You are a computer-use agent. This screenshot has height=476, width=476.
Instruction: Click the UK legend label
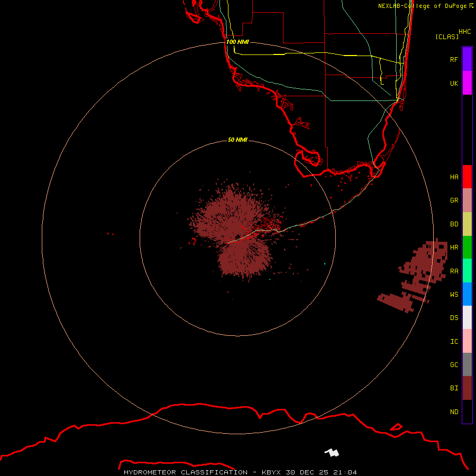454,83
